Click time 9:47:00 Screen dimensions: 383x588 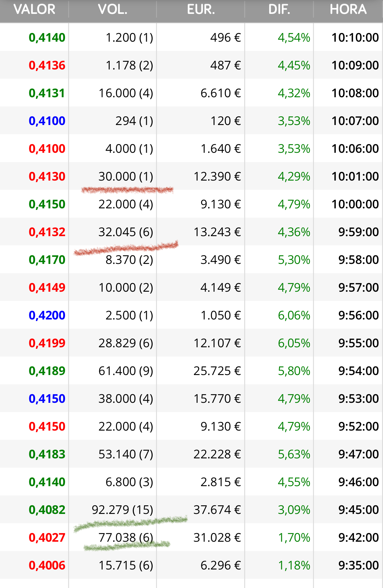point(358,454)
